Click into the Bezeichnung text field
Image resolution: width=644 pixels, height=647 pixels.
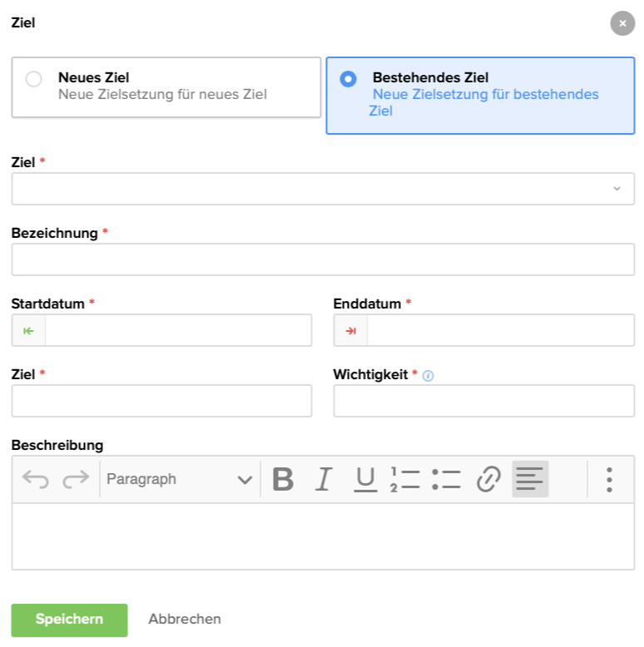point(323,259)
